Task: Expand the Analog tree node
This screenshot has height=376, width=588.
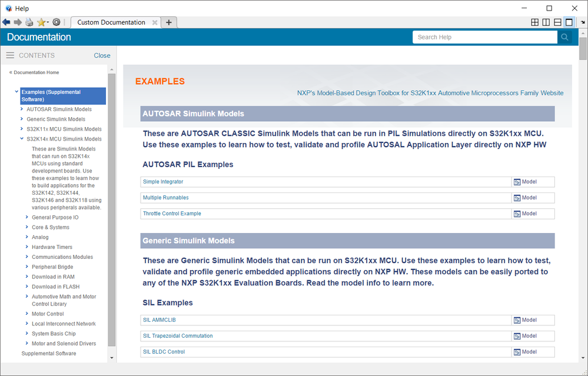Action: 27,237
